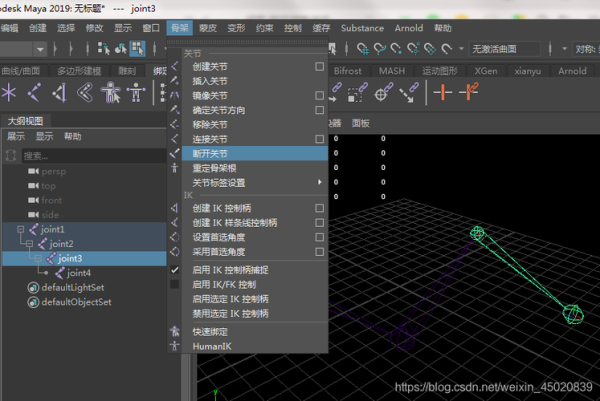Select by hierarchy toolbar icon

[103, 49]
